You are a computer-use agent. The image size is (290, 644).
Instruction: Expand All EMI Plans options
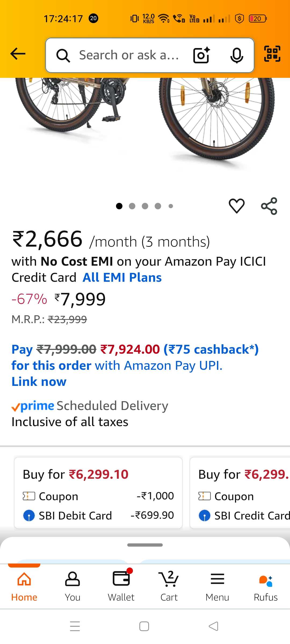point(122,278)
